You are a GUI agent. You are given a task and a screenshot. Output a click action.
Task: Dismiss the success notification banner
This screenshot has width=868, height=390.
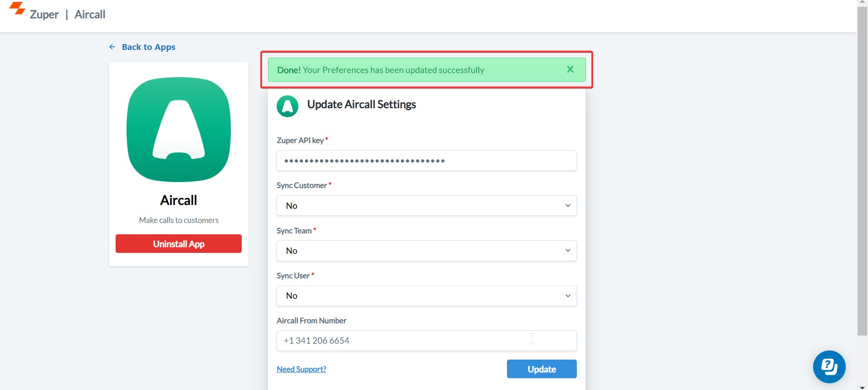[570, 69]
